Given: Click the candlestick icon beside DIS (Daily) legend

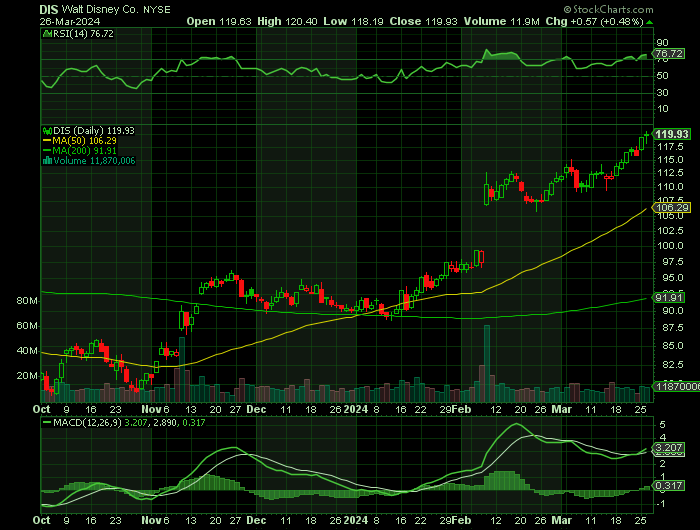Looking at the screenshot, I should click(x=47, y=131).
